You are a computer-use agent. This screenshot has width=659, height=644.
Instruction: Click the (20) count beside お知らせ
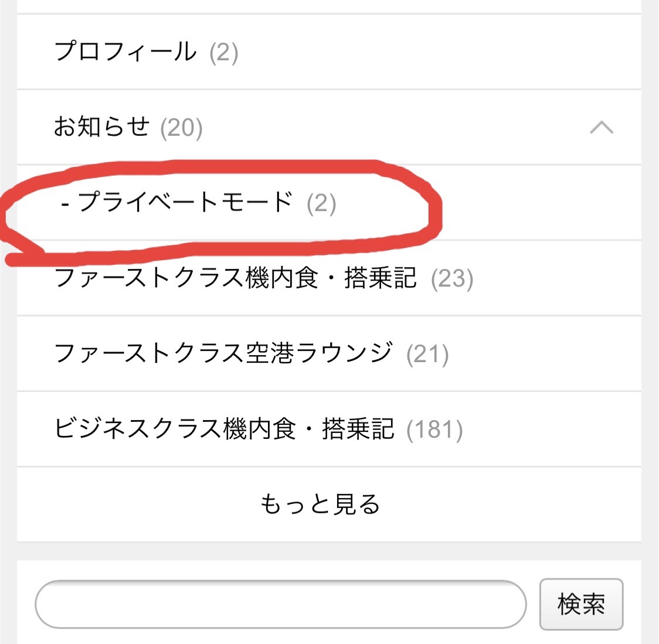coord(182,128)
